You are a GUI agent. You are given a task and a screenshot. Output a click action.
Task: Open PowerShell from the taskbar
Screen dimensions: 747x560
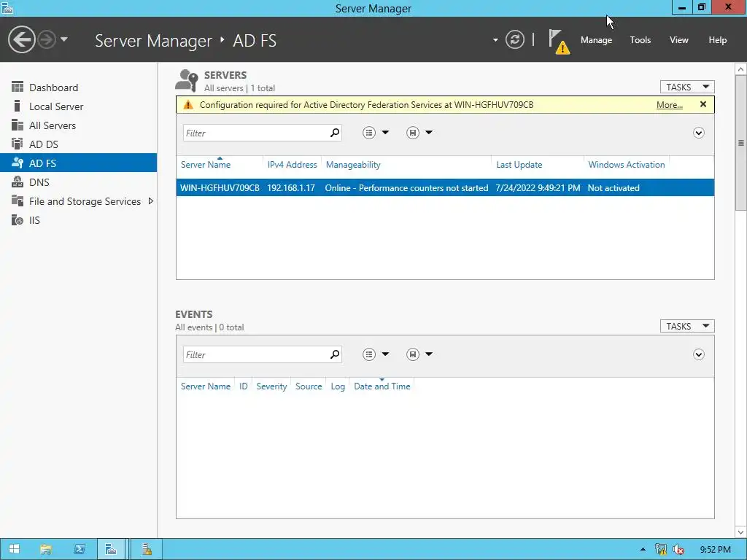coord(79,549)
